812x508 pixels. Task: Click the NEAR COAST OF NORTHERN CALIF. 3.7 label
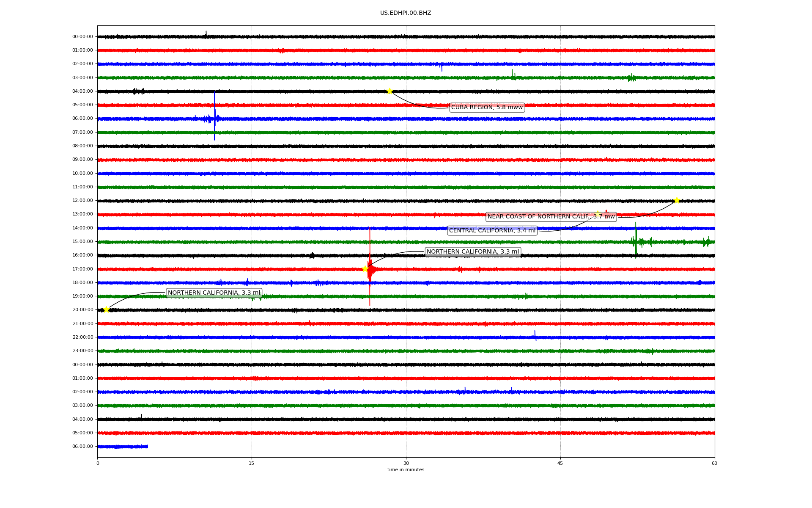[551, 217]
